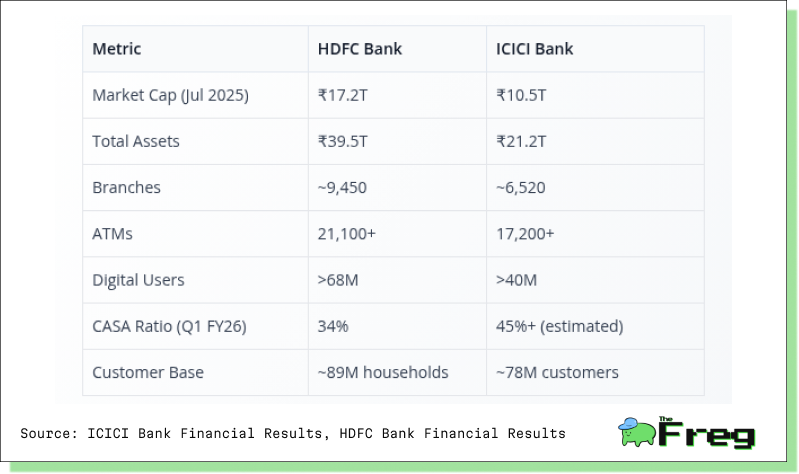The width and height of the screenshot is (799, 474).
Task: Select the Metric column header
Action: click(x=117, y=49)
